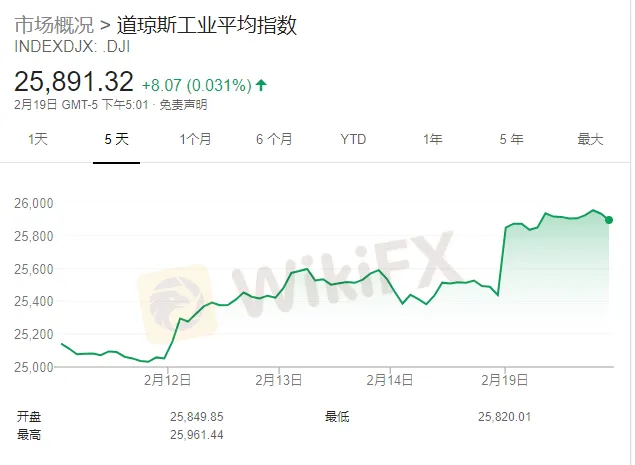
Task: Click the green endpoint dot on the chart
Action: (609, 220)
